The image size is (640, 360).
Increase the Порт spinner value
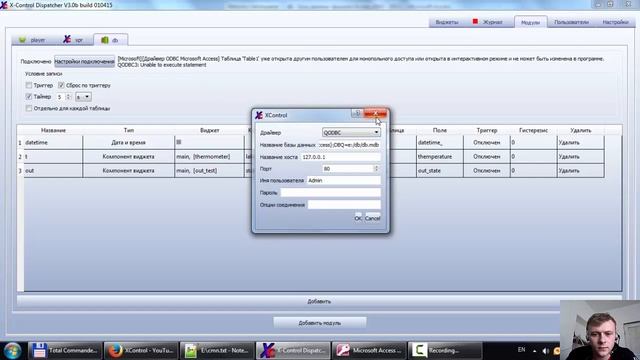coord(376,167)
